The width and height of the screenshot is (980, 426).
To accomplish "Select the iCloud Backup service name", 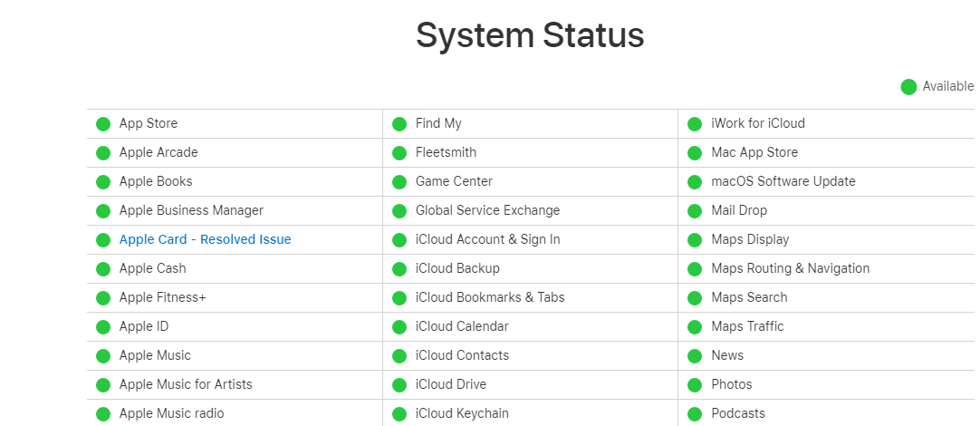I will point(457,268).
